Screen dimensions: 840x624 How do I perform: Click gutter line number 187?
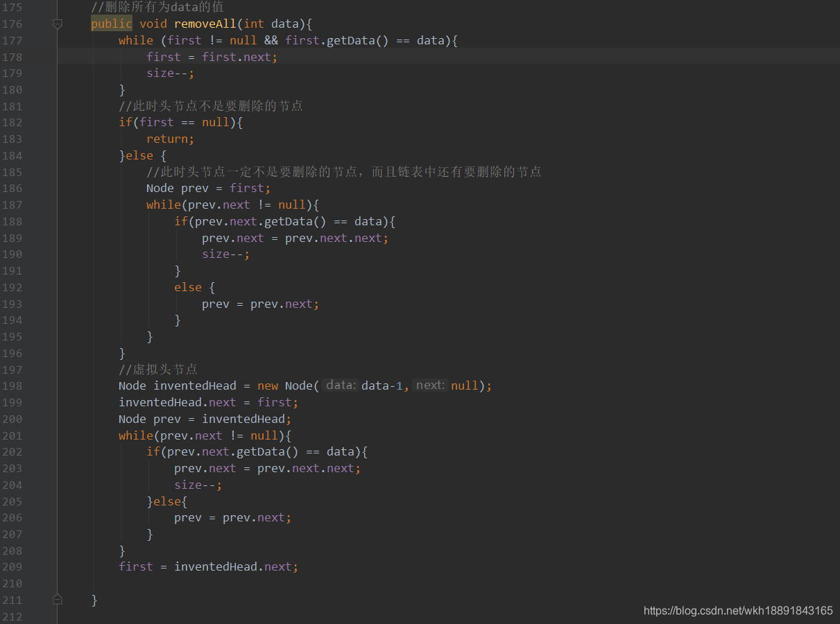click(x=12, y=205)
